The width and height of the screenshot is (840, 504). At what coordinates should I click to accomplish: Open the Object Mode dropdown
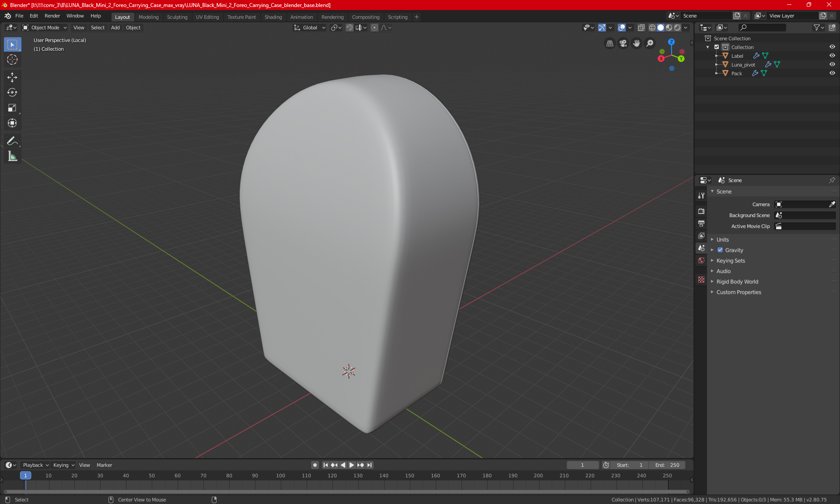pyautogui.click(x=45, y=28)
